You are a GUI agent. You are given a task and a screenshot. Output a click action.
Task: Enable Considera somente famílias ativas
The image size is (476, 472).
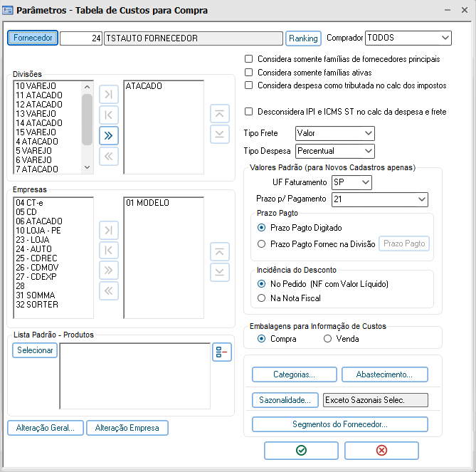[248, 73]
